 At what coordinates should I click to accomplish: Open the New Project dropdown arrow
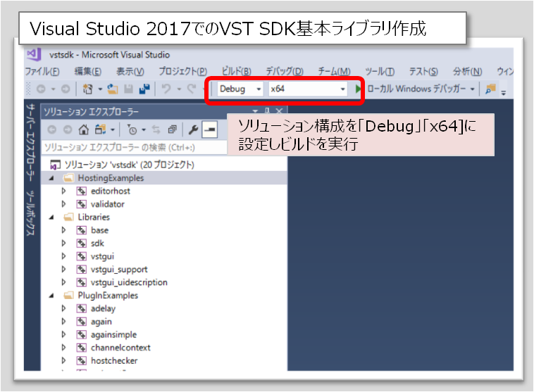[x=100, y=89]
